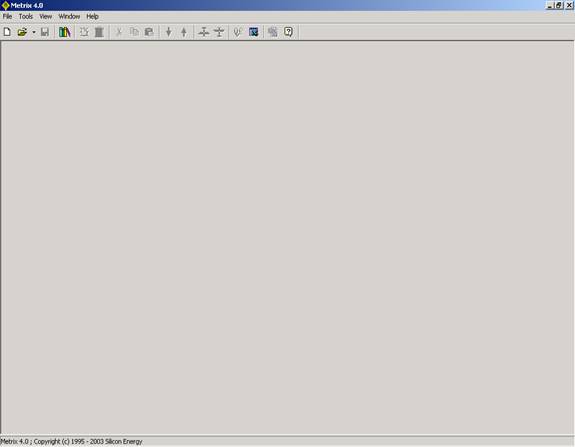Open the File menu

[x=7, y=17]
